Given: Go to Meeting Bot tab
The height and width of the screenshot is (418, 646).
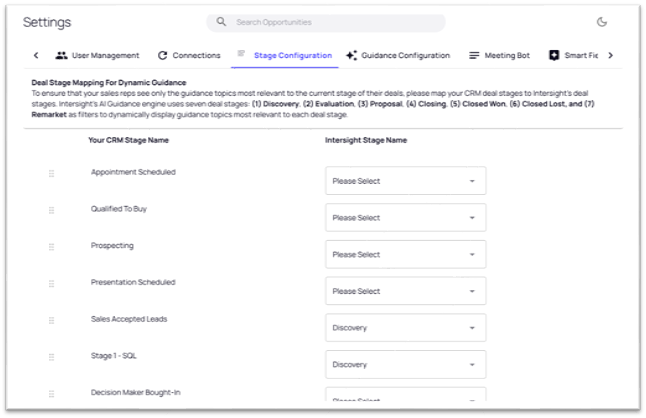Looking at the screenshot, I should pyautogui.click(x=499, y=55).
